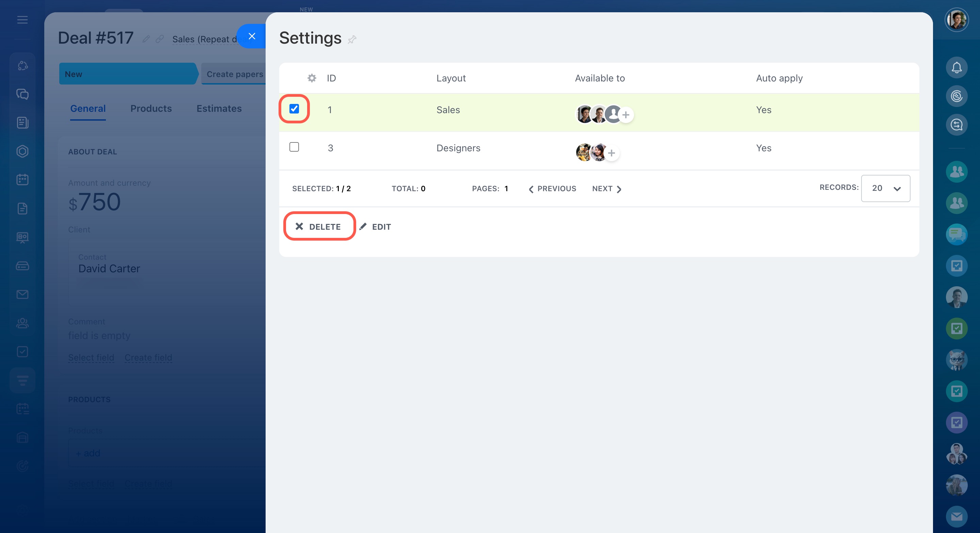Uncheck the Sales layout row checkbox
The height and width of the screenshot is (533, 980).
(294, 109)
